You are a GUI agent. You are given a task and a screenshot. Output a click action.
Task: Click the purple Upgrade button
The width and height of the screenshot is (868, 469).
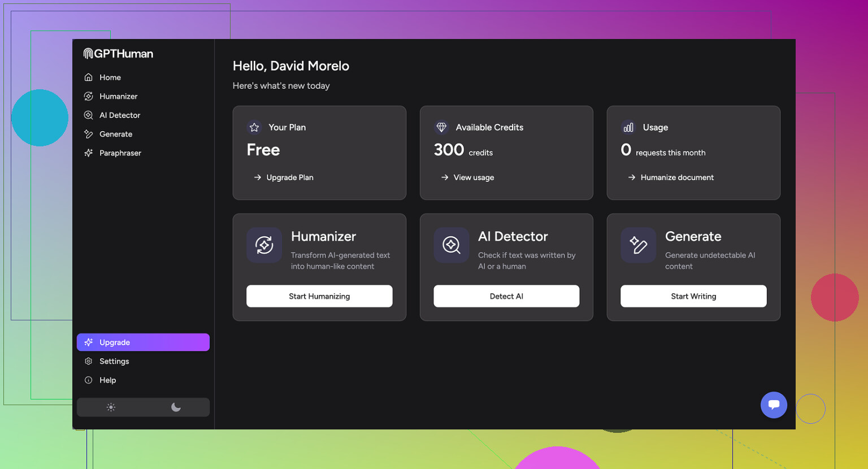143,342
